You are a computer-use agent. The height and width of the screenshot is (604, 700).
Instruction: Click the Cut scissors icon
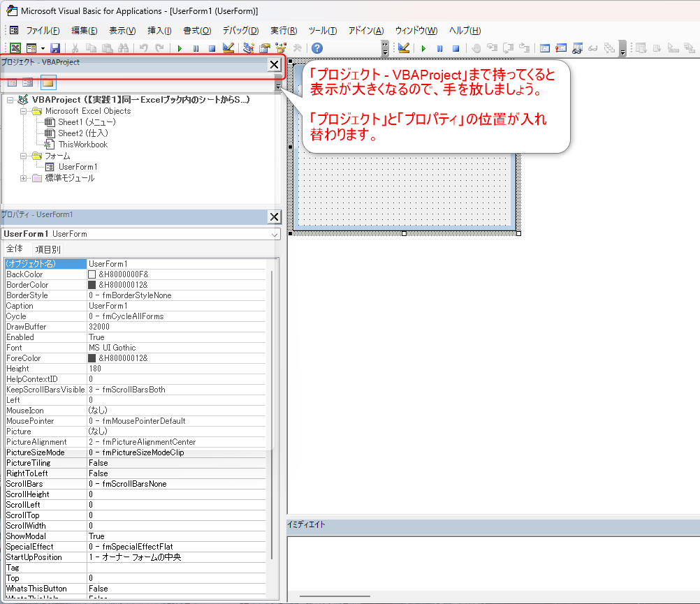pos(75,48)
